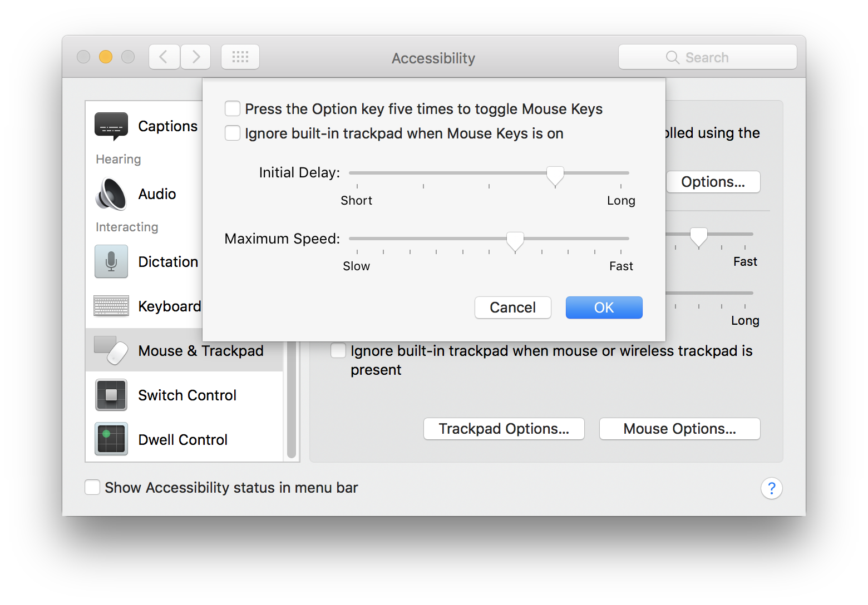Open the Audio accessibility section
This screenshot has height=605, width=868.
111,194
